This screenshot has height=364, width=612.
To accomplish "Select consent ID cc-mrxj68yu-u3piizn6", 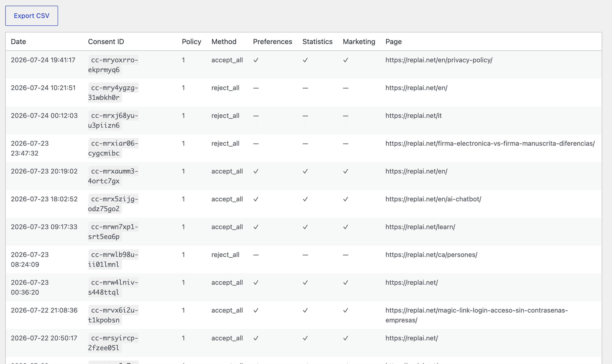I will coord(113,120).
